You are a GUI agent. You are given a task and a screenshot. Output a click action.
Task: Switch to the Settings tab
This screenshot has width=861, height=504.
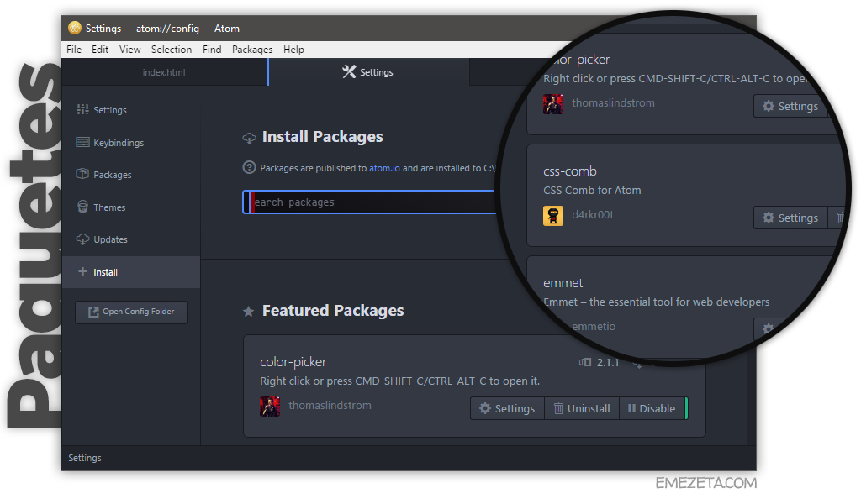tap(368, 72)
